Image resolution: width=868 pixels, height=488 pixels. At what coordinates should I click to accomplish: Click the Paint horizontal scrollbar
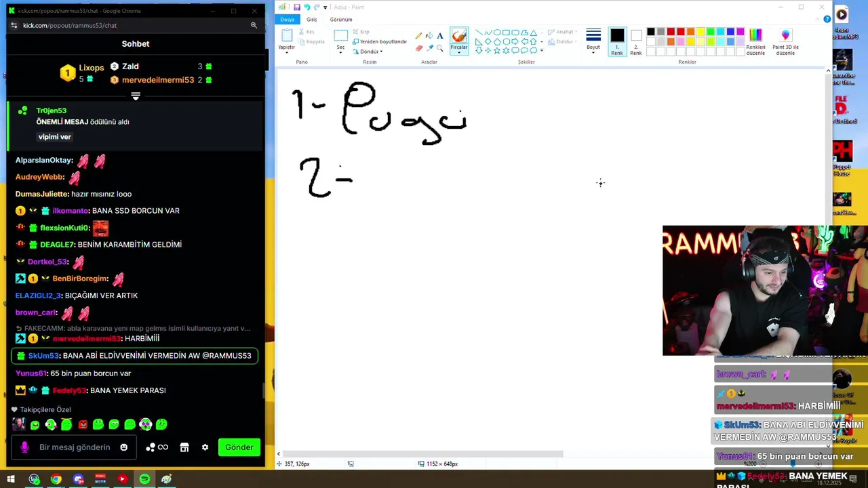[x=423, y=454]
